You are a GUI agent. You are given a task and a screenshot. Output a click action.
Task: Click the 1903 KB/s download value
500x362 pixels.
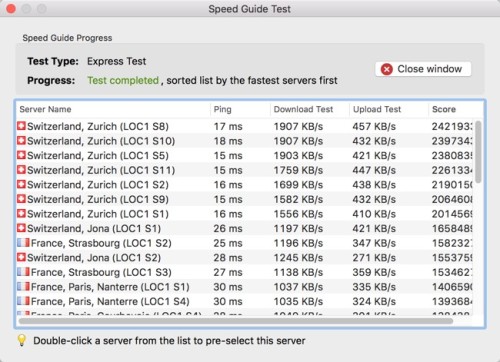(x=298, y=156)
